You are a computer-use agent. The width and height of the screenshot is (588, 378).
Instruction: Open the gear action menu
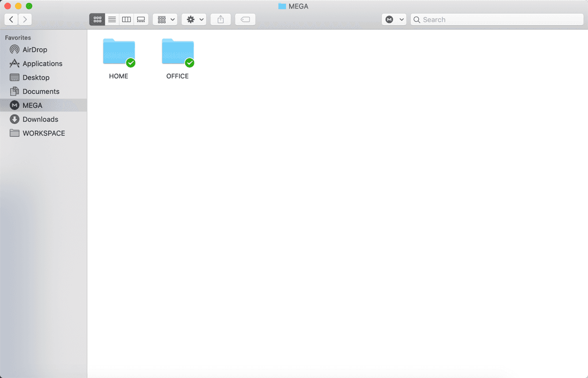coord(194,19)
